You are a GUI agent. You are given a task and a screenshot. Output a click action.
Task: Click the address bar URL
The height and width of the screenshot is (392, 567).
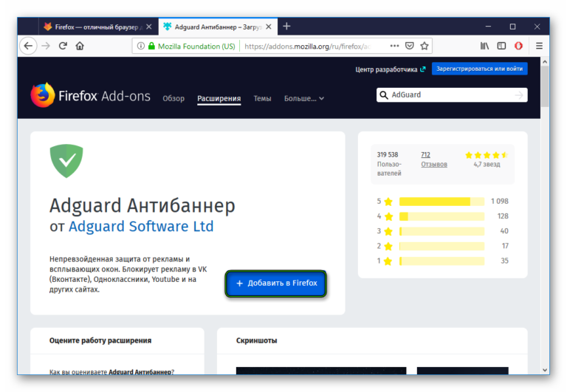(307, 47)
